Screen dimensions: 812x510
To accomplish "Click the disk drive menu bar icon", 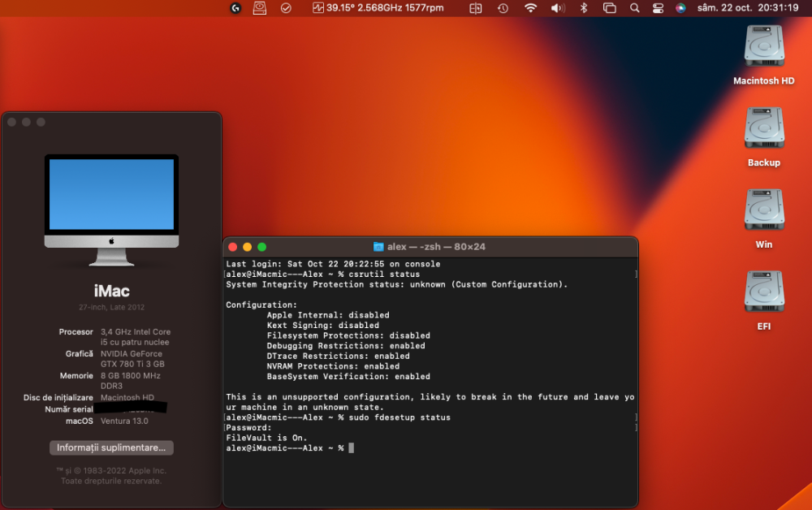I will 260,8.
